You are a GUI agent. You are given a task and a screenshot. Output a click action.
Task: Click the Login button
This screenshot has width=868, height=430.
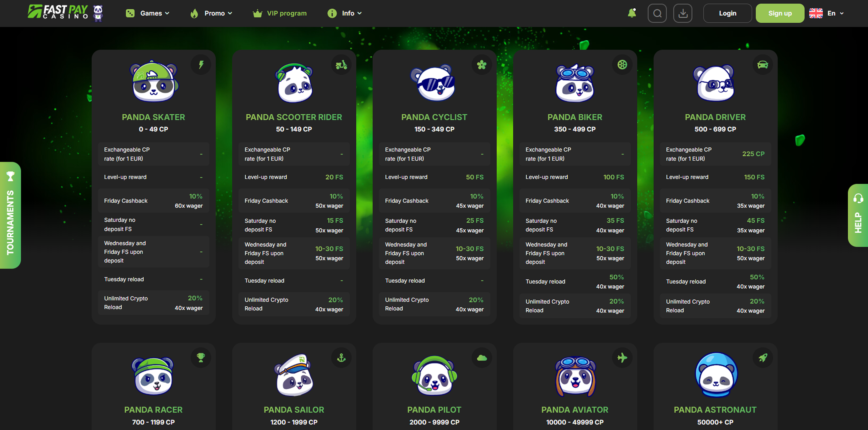click(x=728, y=13)
